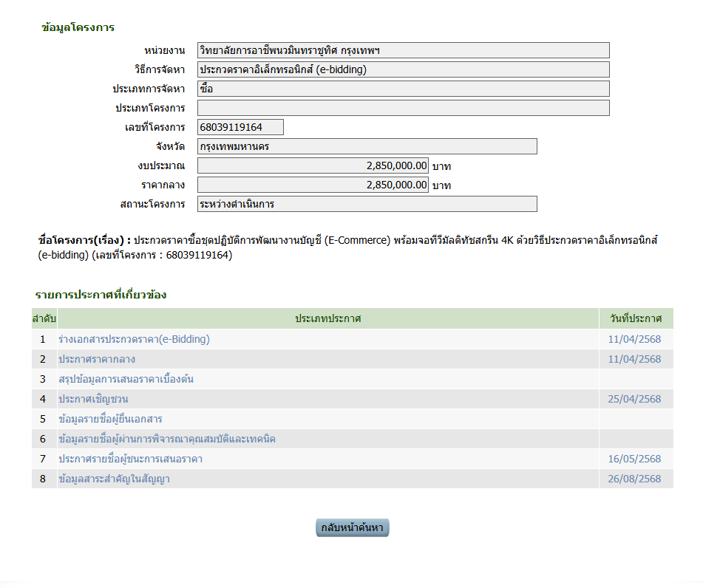This screenshot has width=703, height=588.
Task: Open ข้อมูลรายชื่อผู้ผ่านการพิจารณาคุณสมบัติและเทคนิค link
Action: click(167, 440)
